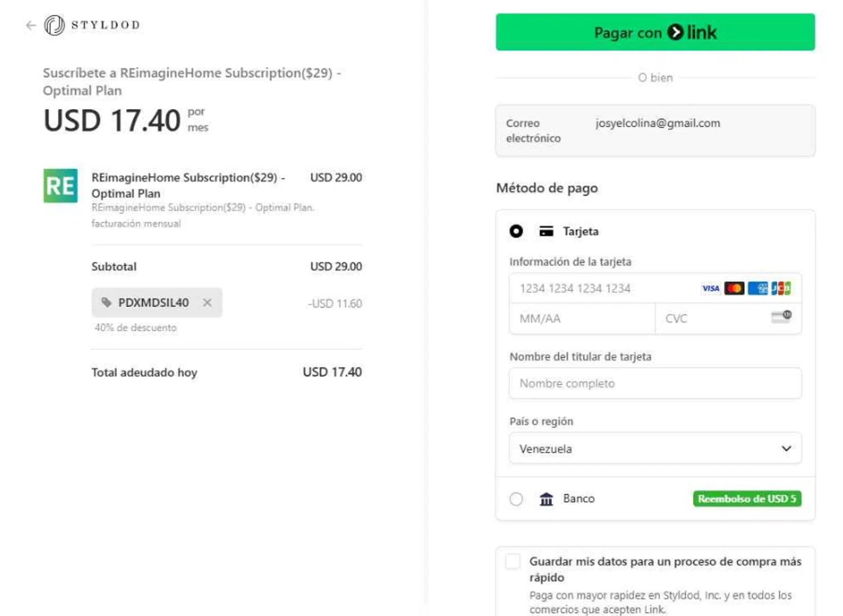Focus the MM/AA expiry date field

click(x=582, y=319)
